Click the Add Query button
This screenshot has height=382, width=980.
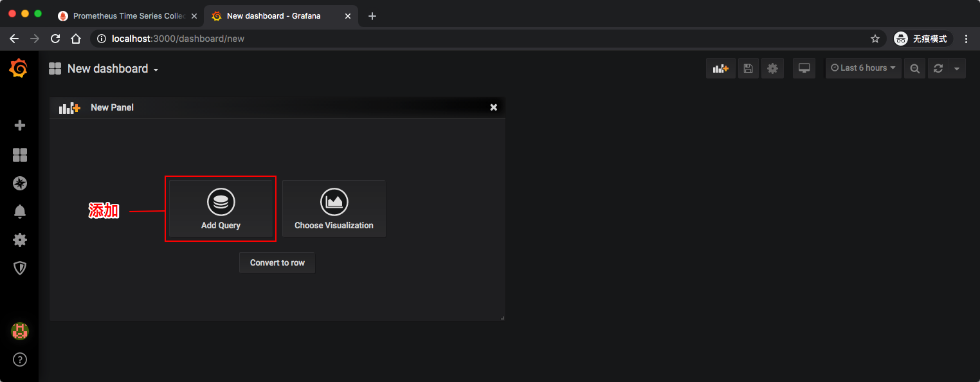tap(221, 209)
